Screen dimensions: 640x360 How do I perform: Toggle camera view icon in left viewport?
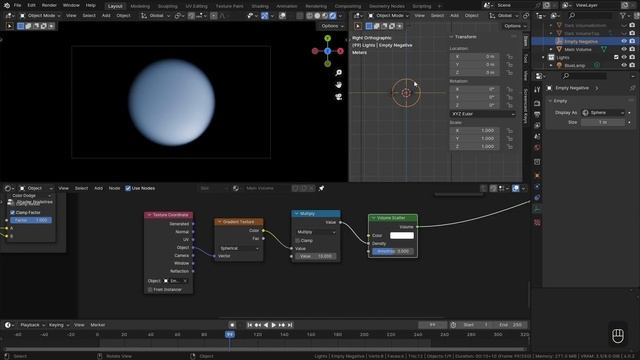point(338,97)
